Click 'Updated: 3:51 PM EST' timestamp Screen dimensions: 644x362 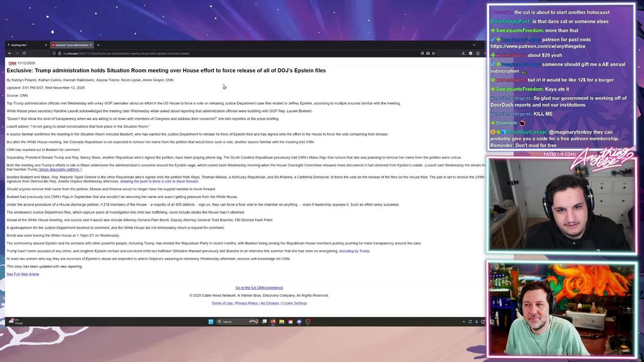click(46, 87)
